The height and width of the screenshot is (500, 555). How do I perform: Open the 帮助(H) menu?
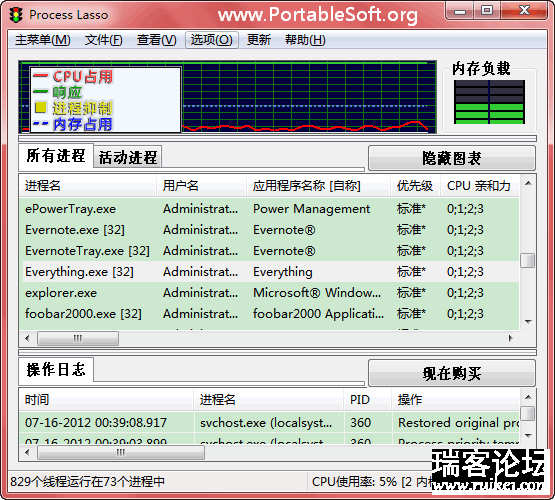[305, 40]
